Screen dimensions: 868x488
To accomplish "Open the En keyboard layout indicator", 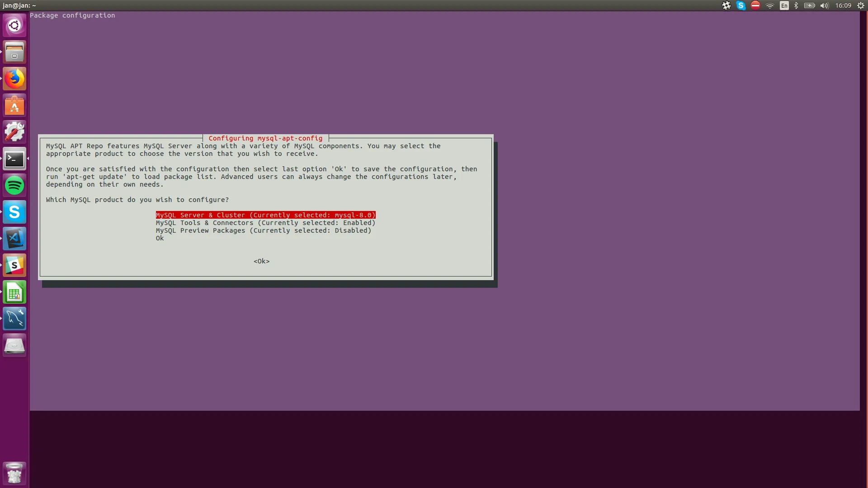I will (784, 5).
